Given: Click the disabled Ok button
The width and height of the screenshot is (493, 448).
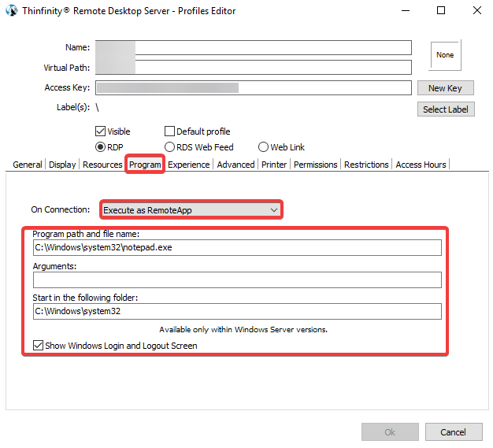Looking at the screenshot, I should [390, 432].
